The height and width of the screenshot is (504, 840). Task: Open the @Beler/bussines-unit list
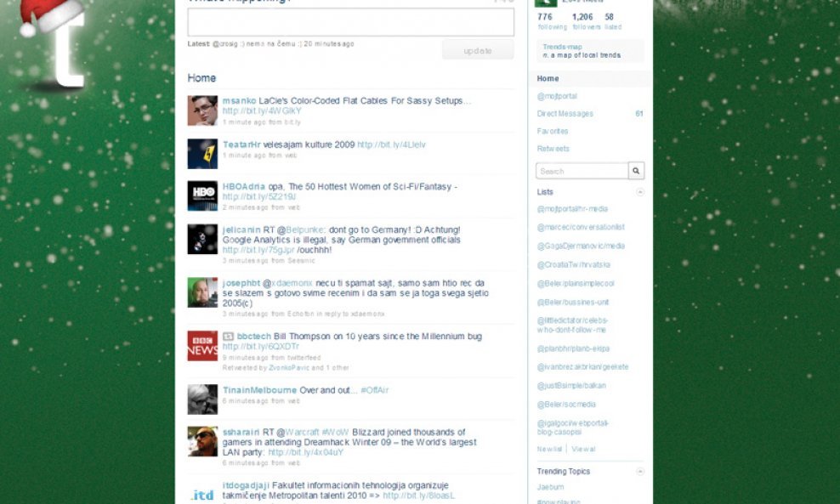(x=573, y=302)
